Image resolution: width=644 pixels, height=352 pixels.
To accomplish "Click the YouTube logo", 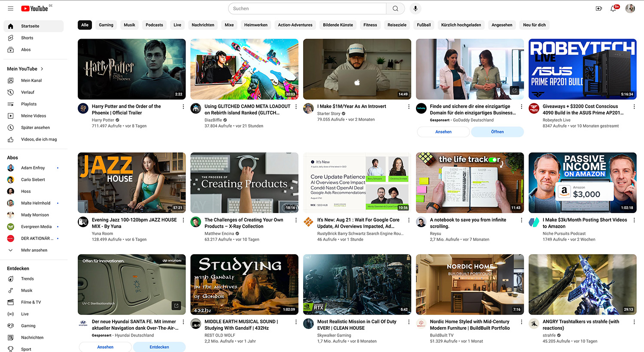I will [x=35, y=9].
